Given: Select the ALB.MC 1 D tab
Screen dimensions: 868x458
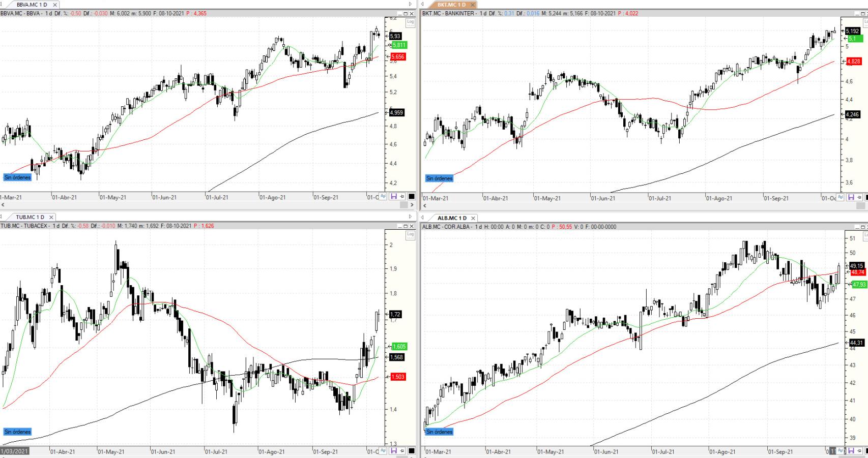Looking at the screenshot, I should (451, 218).
